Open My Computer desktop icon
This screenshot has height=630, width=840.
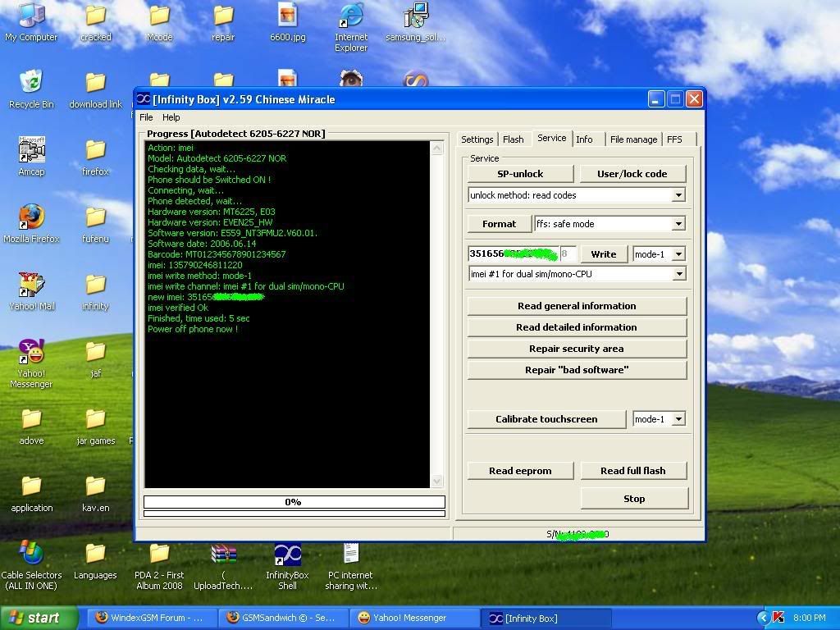click(x=31, y=21)
